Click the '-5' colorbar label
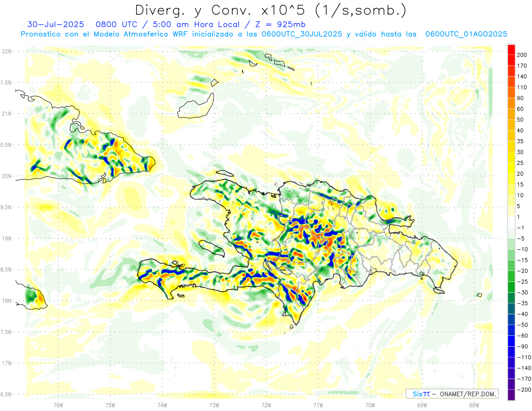The image size is (532, 411). click(521, 239)
